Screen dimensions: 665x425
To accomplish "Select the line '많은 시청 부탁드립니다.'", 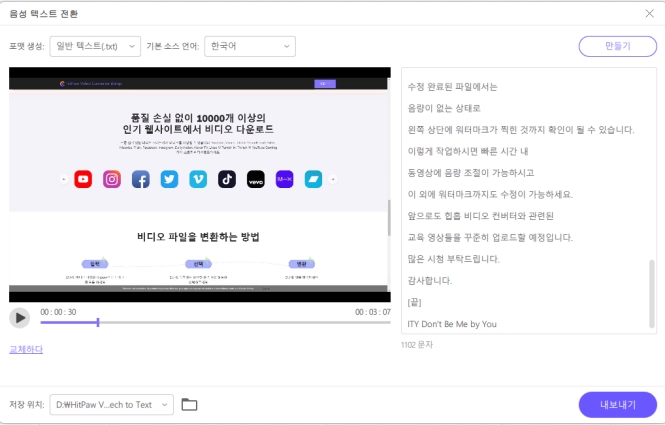I will (453, 259).
